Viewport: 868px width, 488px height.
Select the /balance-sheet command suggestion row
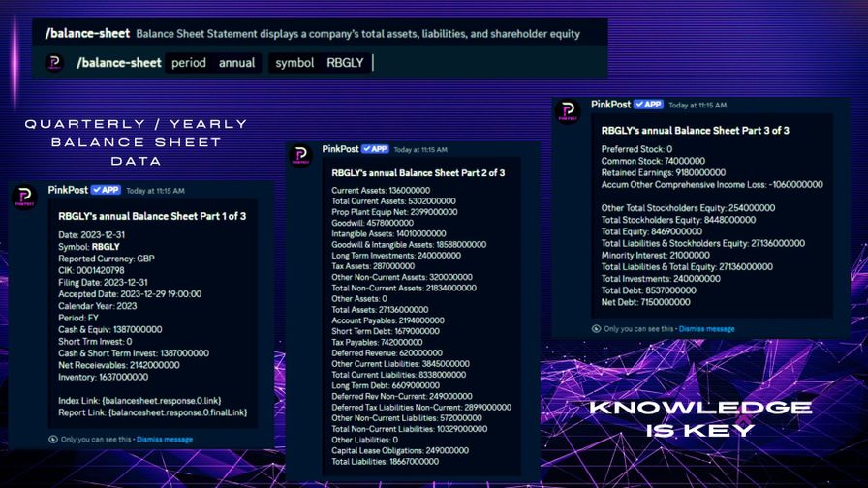[320, 34]
